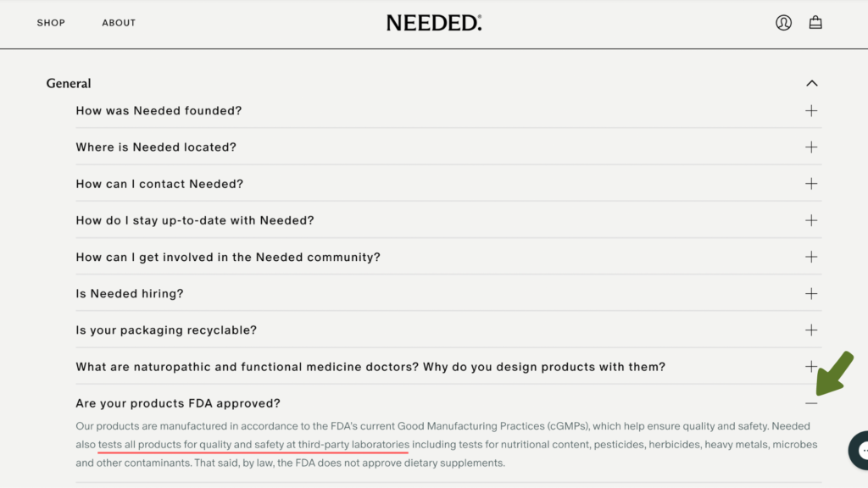Open the SHOP menu
The height and width of the screenshot is (488, 868).
(51, 23)
